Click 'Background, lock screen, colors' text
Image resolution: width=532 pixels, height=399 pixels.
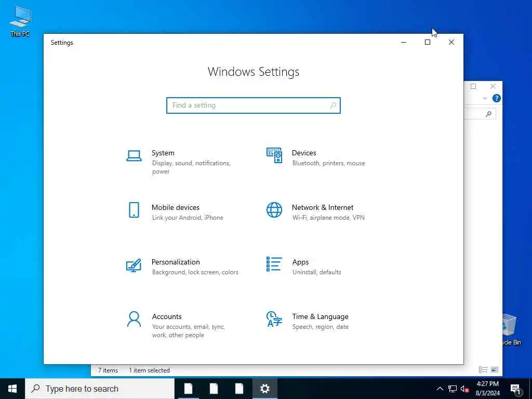click(x=195, y=272)
